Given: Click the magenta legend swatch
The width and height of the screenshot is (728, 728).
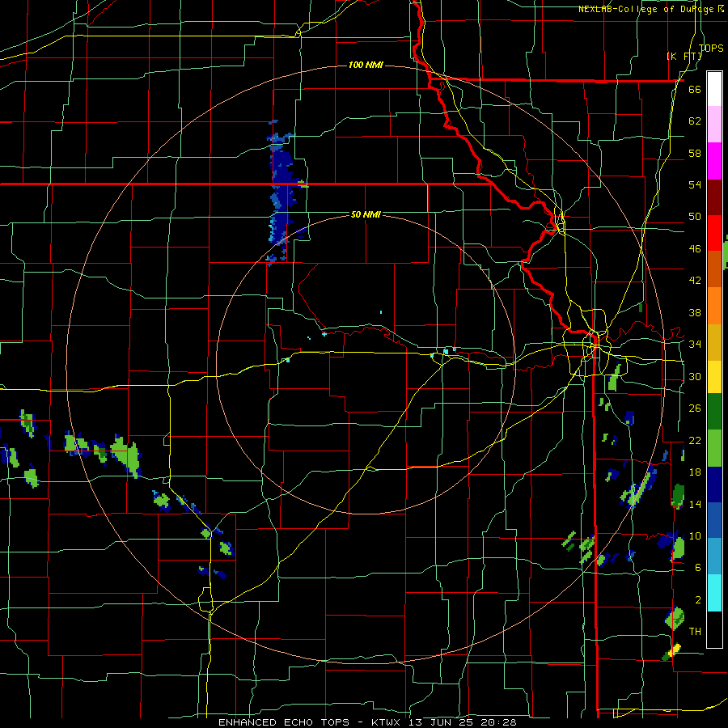Looking at the screenshot, I should (714, 161).
